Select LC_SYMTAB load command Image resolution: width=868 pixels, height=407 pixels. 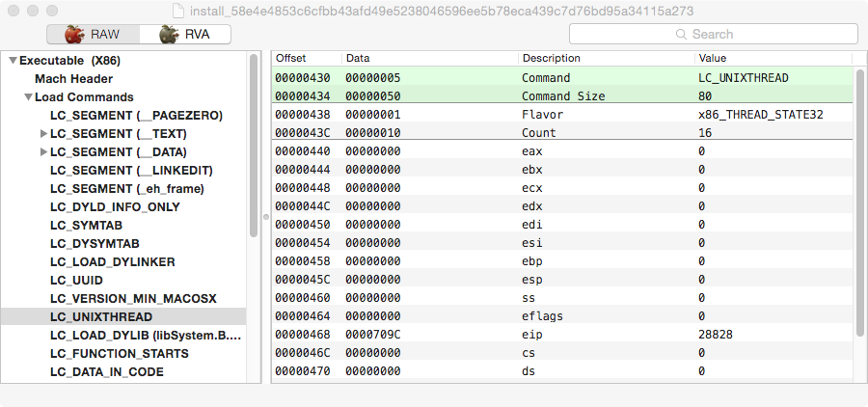[x=86, y=225]
